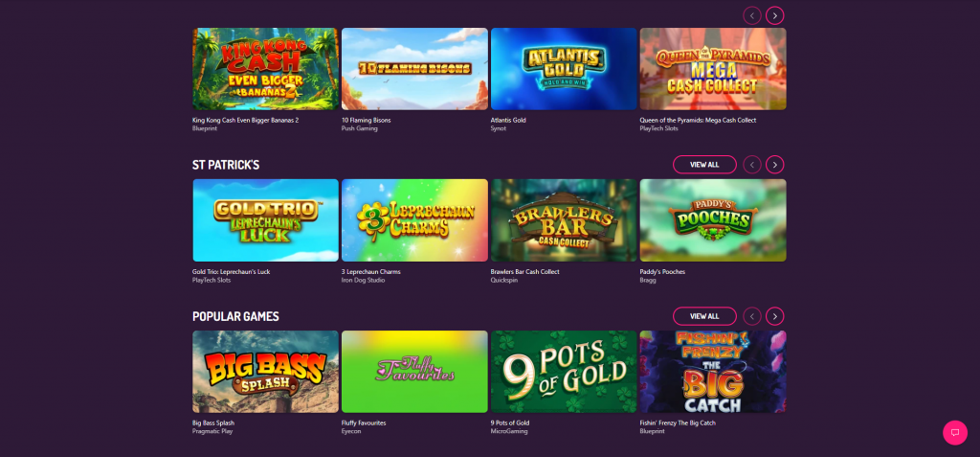The height and width of the screenshot is (457, 980).
Task: View all St Patrick's games
Action: click(704, 165)
